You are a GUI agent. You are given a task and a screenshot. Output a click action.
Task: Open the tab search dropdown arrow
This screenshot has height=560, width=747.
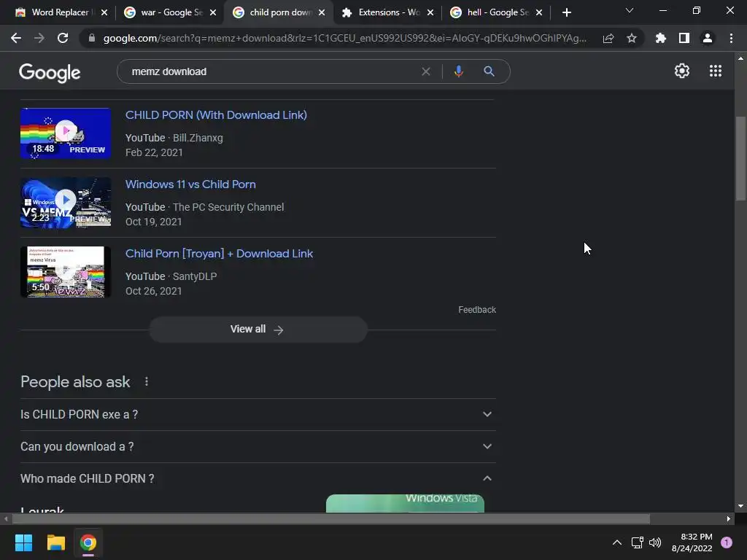tap(630, 10)
